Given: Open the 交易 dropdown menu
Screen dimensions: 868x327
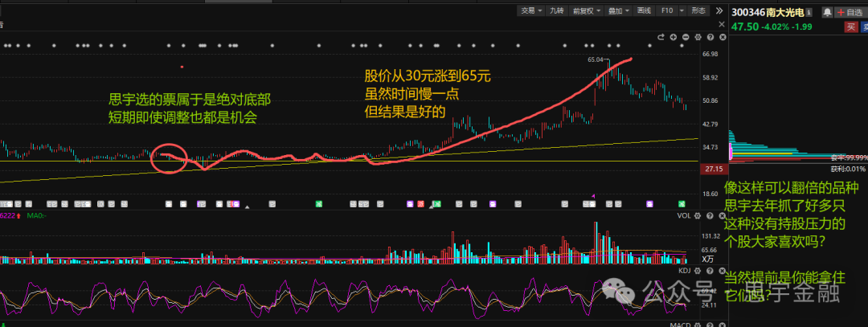Looking at the screenshot, I should tap(527, 11).
